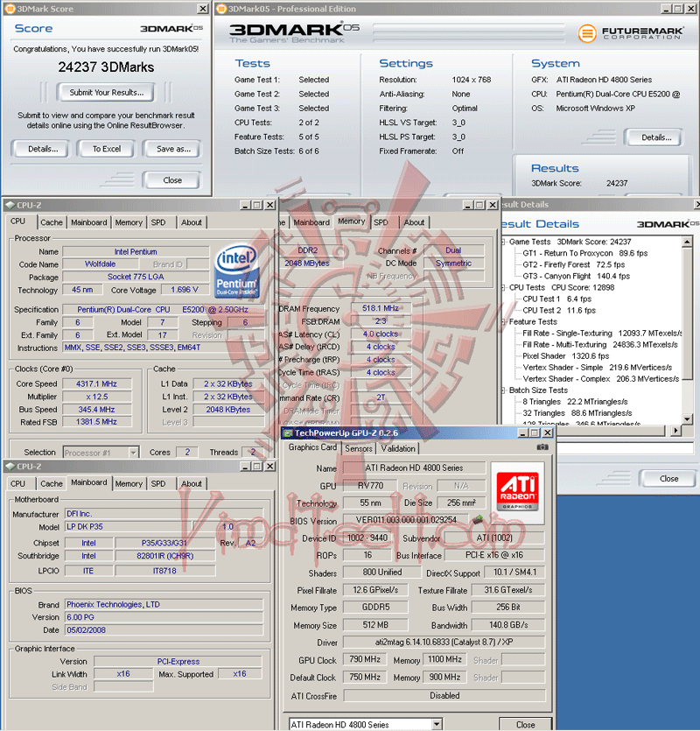This screenshot has width=700, height=731.
Task: Open SPD tab in the CPU-Z memory window
Action: tap(381, 222)
